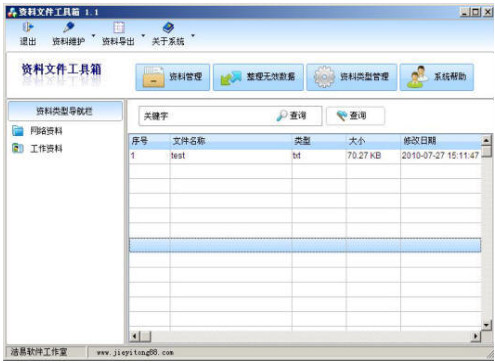Open the 关于系统 book icon
Screen dimensions: 495x363
(168, 28)
